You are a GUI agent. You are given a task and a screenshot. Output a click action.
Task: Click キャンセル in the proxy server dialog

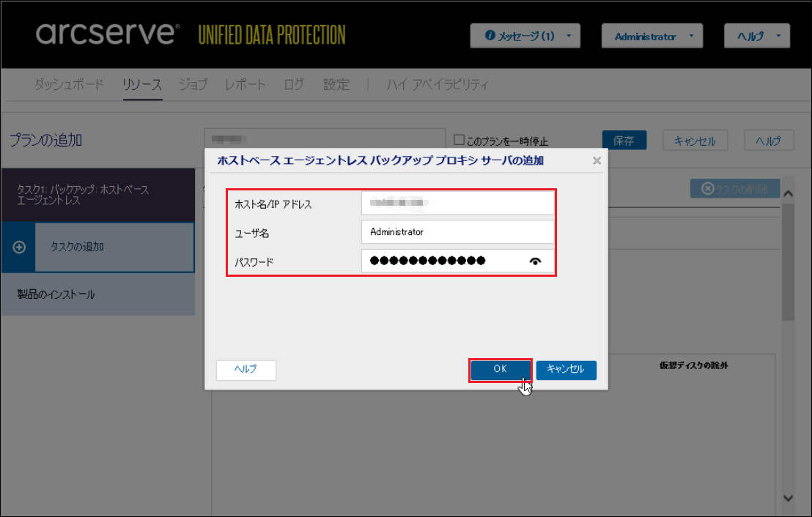(x=566, y=370)
